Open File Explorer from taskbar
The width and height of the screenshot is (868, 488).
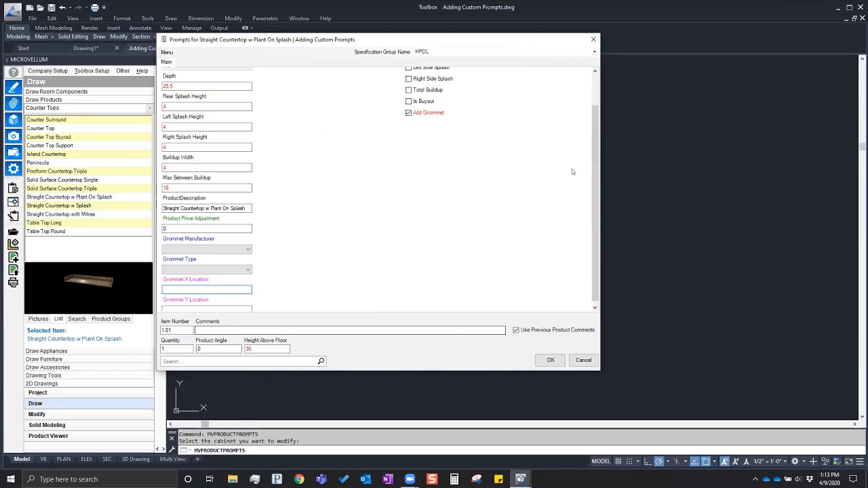pyautogui.click(x=233, y=479)
